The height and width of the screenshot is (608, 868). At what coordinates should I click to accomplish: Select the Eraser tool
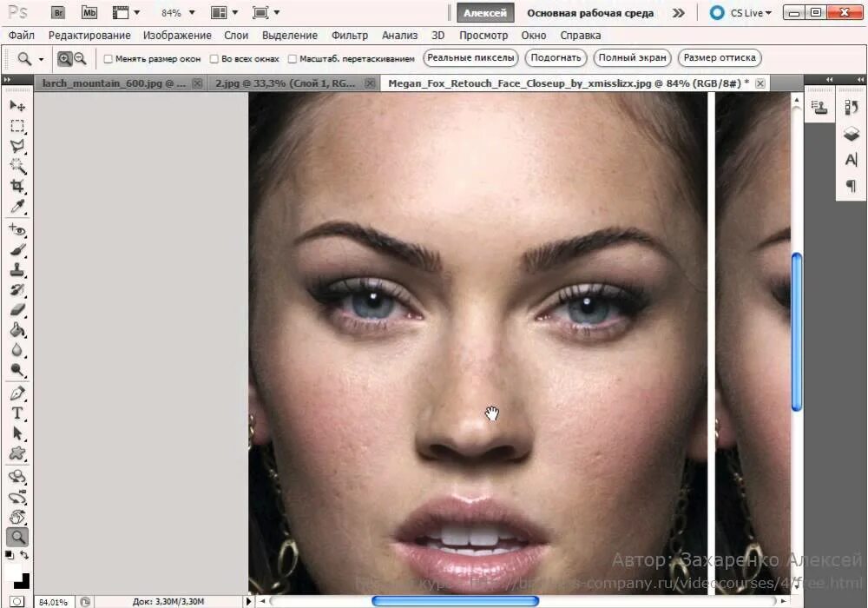17,309
